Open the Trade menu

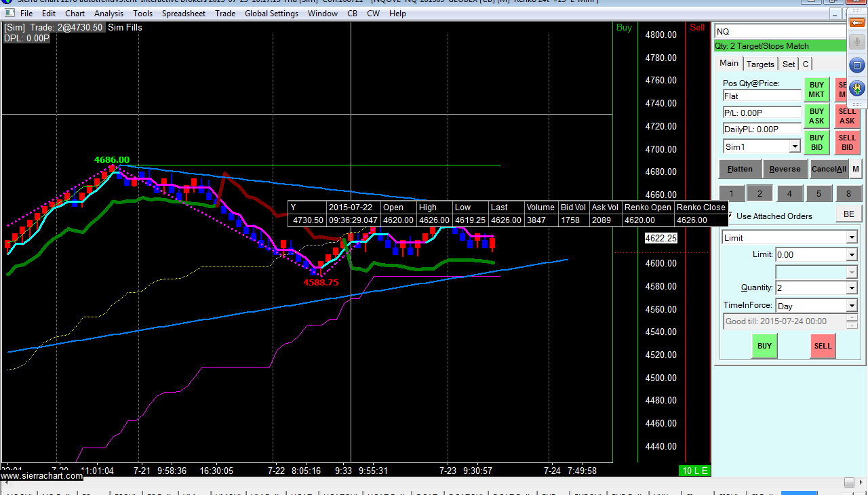tap(225, 13)
